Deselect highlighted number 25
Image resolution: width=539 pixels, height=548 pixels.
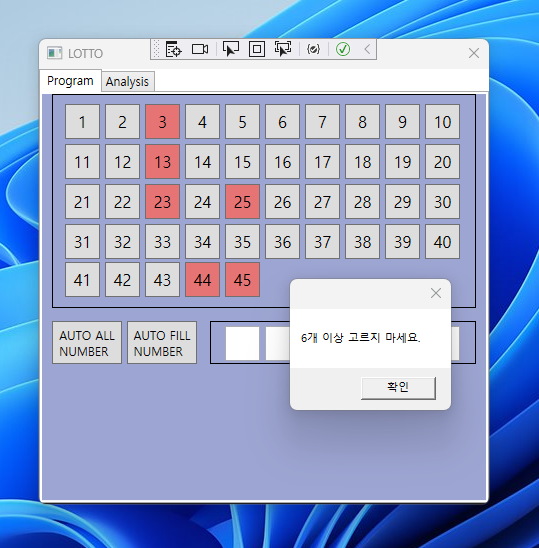click(x=242, y=202)
